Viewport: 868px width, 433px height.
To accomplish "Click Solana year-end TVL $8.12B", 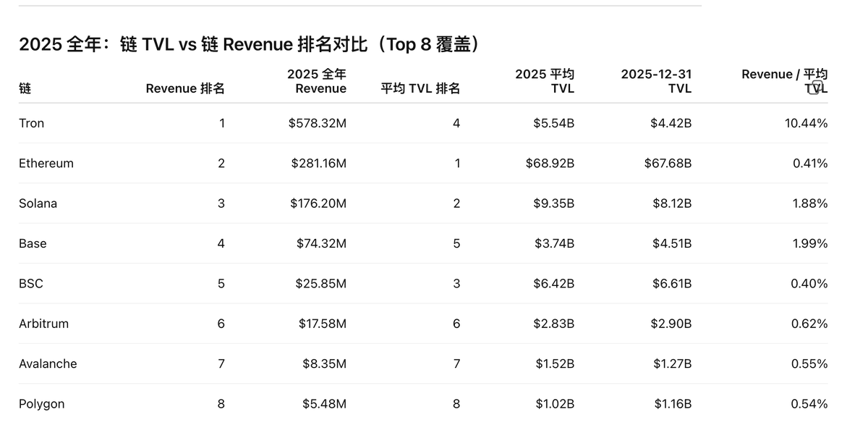I will point(672,203).
